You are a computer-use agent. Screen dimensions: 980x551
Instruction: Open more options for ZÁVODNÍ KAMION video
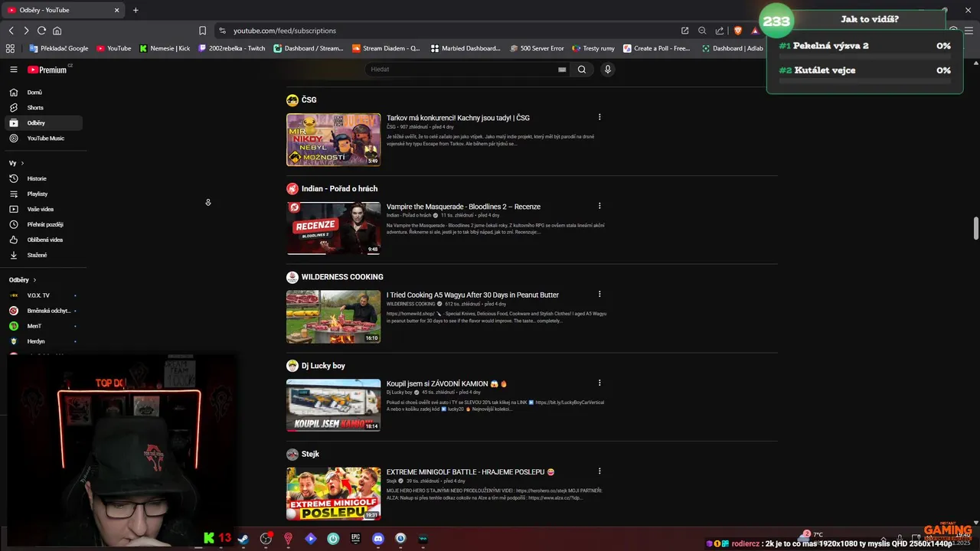pyautogui.click(x=599, y=383)
